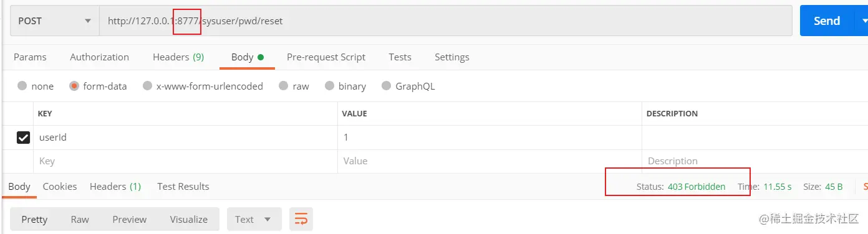Open the request Headers (9) tab
This screenshot has width=868, height=234.
click(x=178, y=57)
